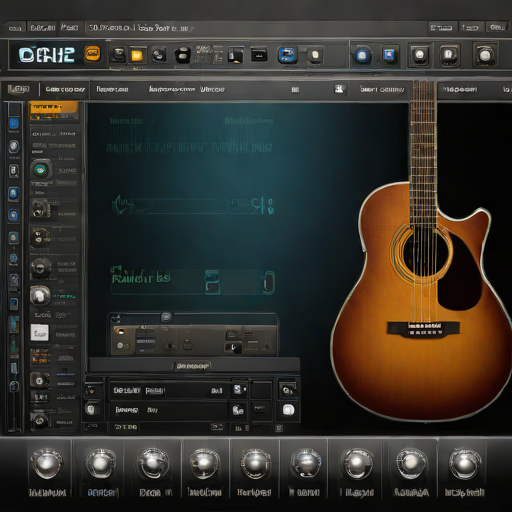The image size is (512, 512).
Task: Select the blue round icon in the right toolbar group
Action: (362, 55)
